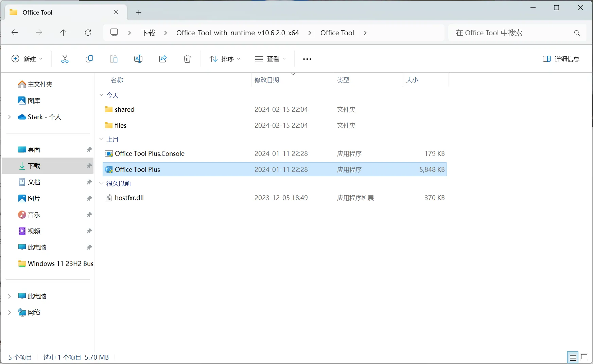Screen dimensions: 593x364
Task: Open the 排序 sort menu
Action: tap(225, 59)
